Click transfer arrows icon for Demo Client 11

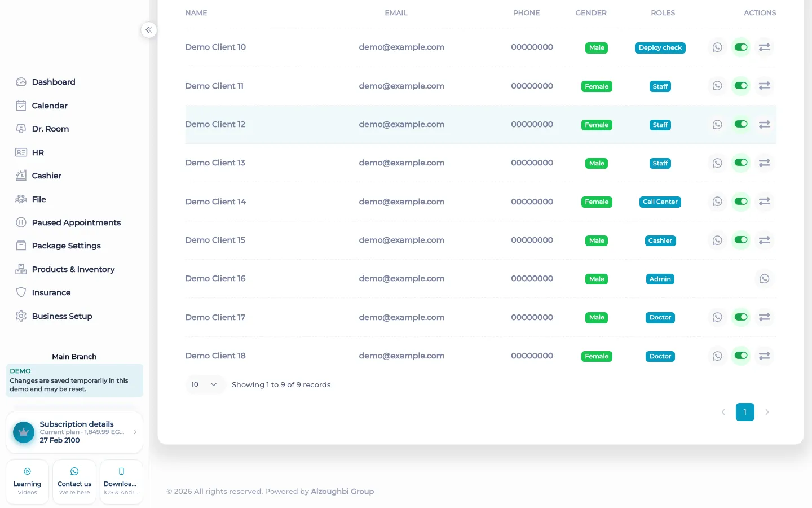[x=765, y=86]
